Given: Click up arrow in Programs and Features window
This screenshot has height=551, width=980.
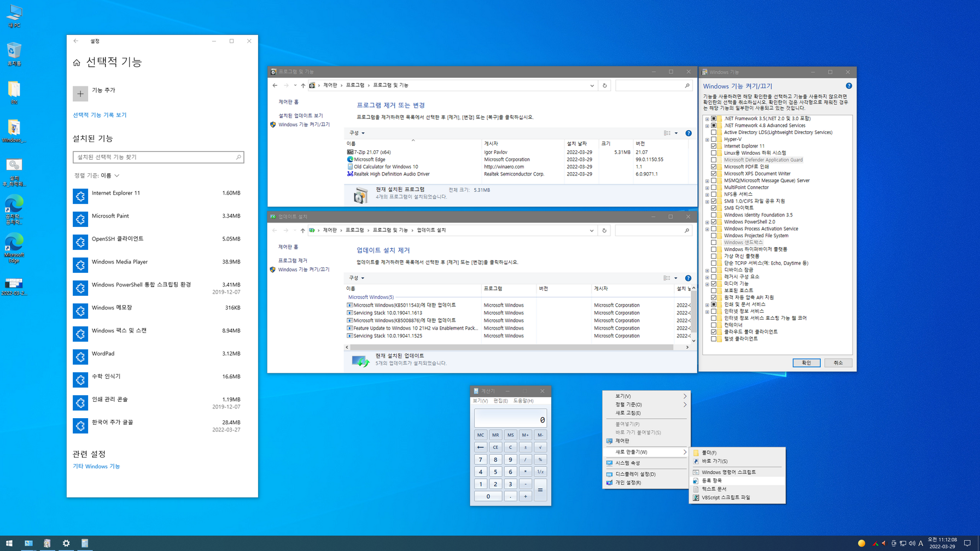Looking at the screenshot, I should [x=303, y=85].
